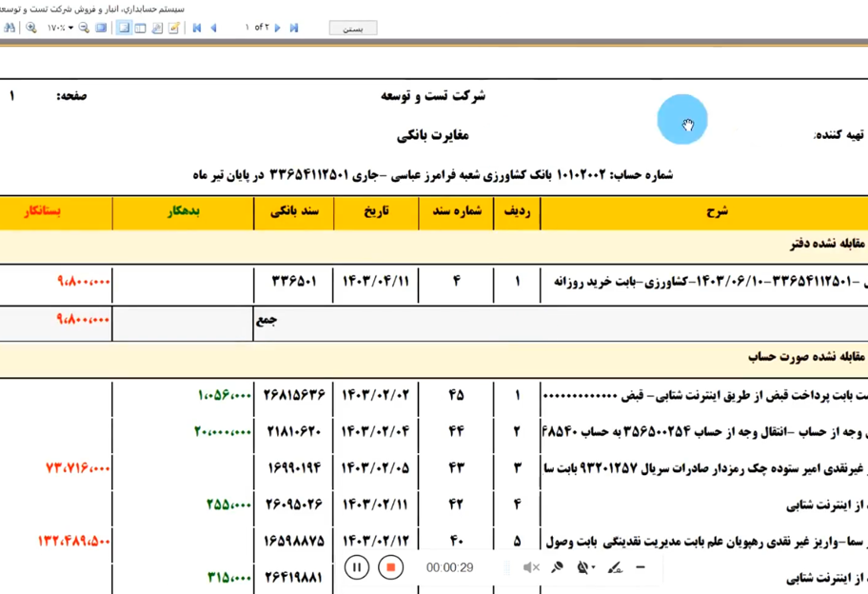
Task: Click the debit amount ۲۵۵,۰۰۰
Action: click(228, 505)
